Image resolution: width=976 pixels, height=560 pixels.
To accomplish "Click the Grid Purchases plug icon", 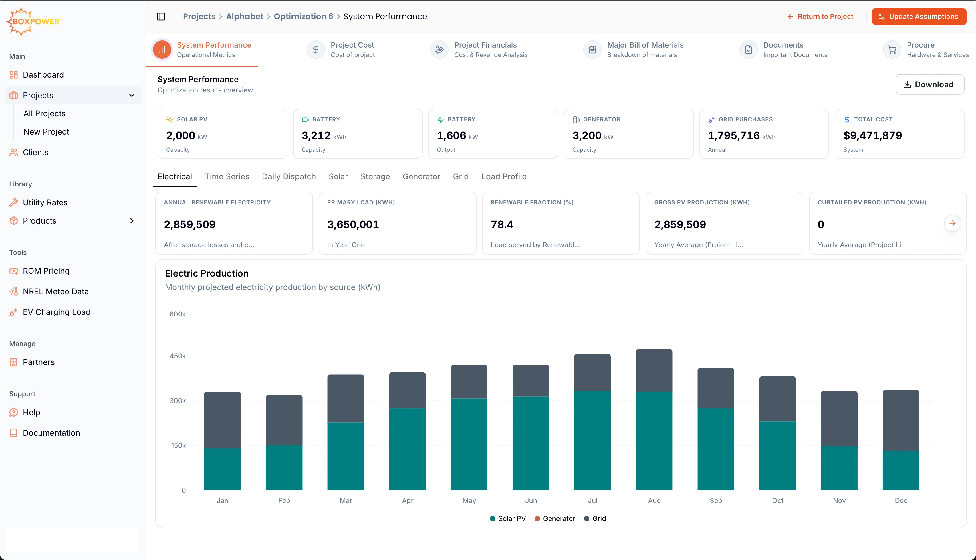I will (x=712, y=120).
